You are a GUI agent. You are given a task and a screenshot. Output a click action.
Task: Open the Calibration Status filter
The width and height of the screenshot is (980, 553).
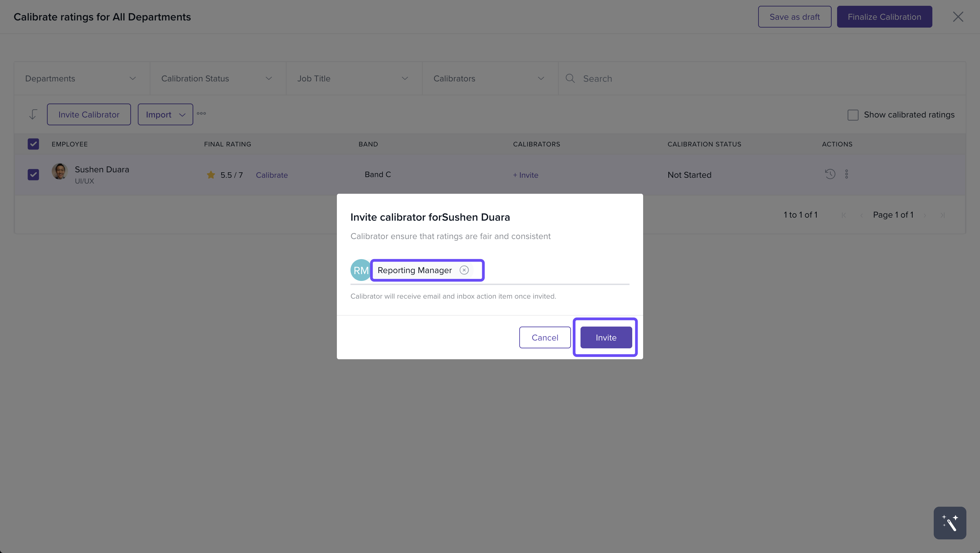(x=218, y=78)
